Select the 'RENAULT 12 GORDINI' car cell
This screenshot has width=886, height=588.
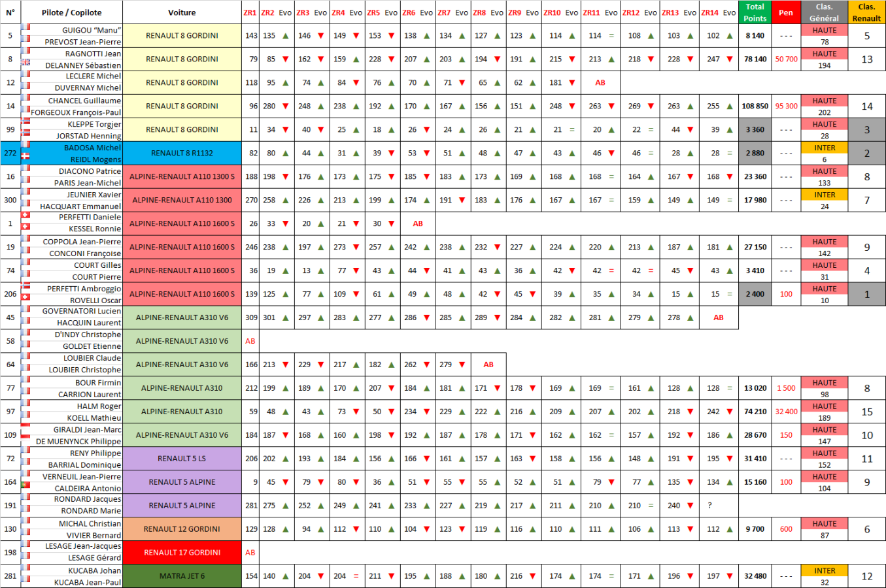[x=182, y=529]
